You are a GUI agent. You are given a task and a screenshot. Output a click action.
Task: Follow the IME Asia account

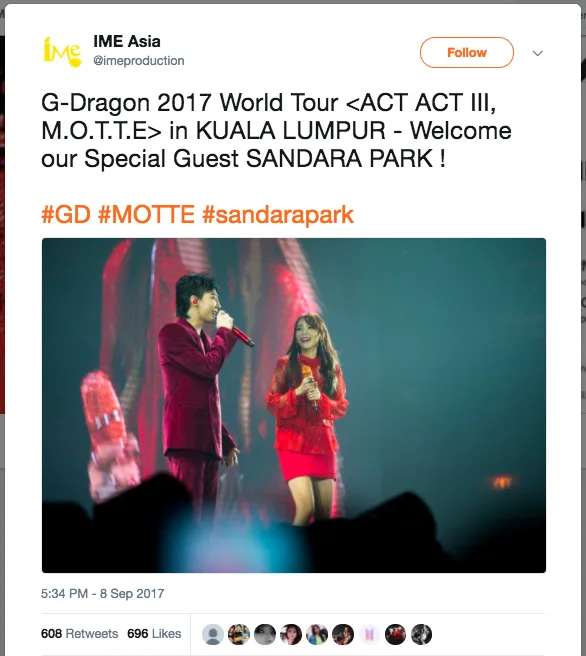point(466,52)
